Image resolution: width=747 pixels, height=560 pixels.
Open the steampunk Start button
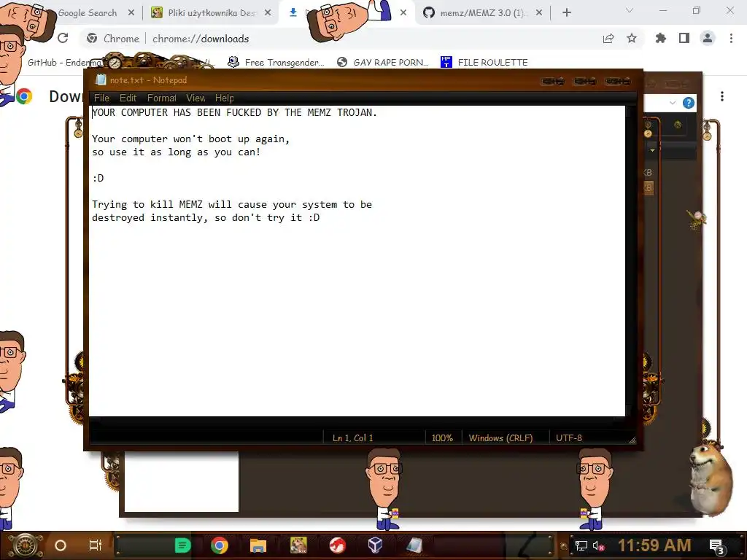coord(24,545)
